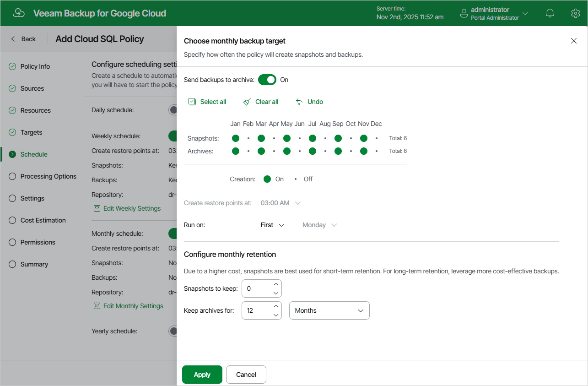Click the Edit Monthly Settings calendar icon
This screenshot has height=386, width=588.
tap(97, 306)
